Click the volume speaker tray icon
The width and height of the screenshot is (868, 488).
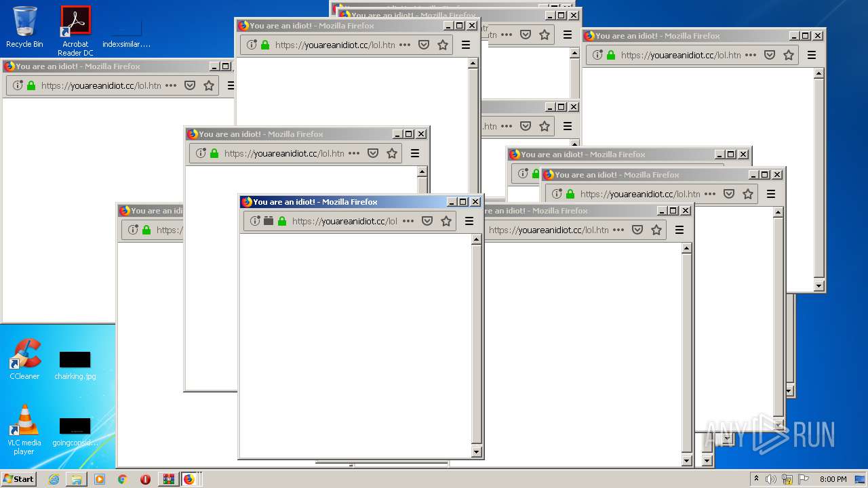[x=771, y=479]
